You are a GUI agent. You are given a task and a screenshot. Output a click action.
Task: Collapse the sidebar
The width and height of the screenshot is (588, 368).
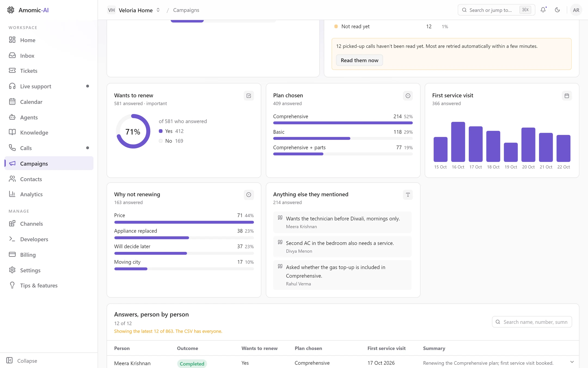tap(22, 361)
